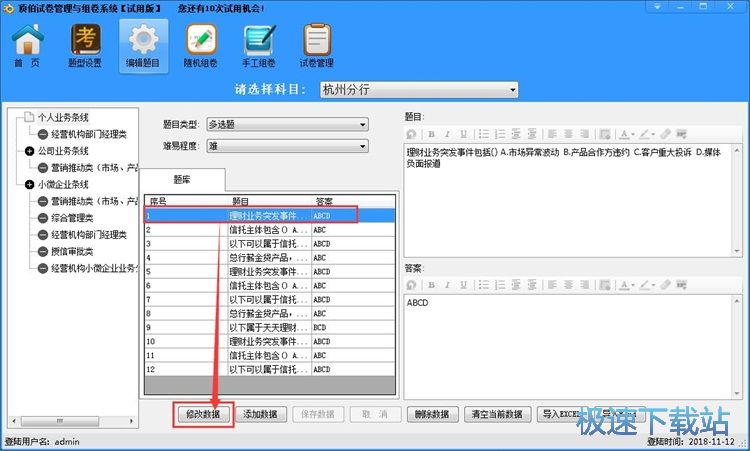Open the 题目类型 多选题 dropdown
750x451 pixels.
pos(287,124)
